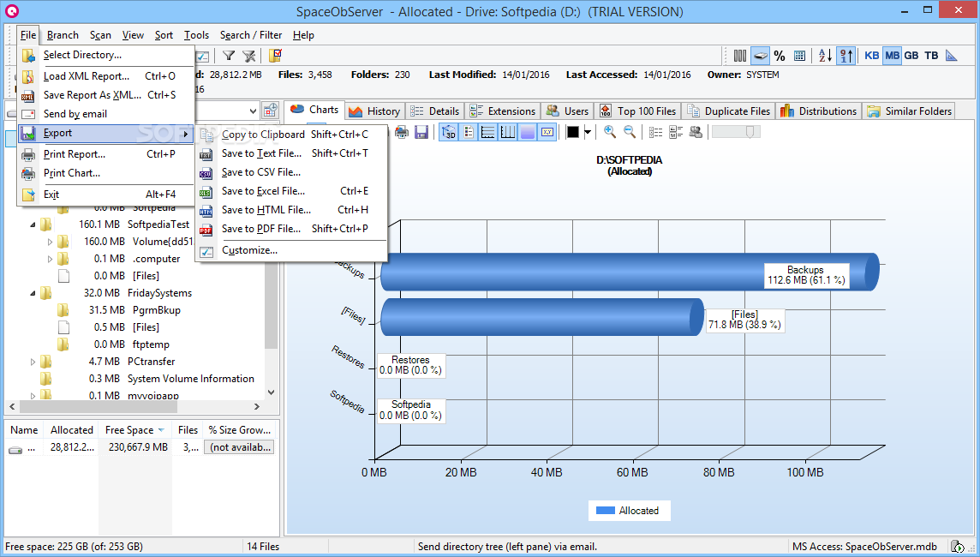Switch to the History tab
This screenshot has width=980, height=557.
pyautogui.click(x=374, y=111)
